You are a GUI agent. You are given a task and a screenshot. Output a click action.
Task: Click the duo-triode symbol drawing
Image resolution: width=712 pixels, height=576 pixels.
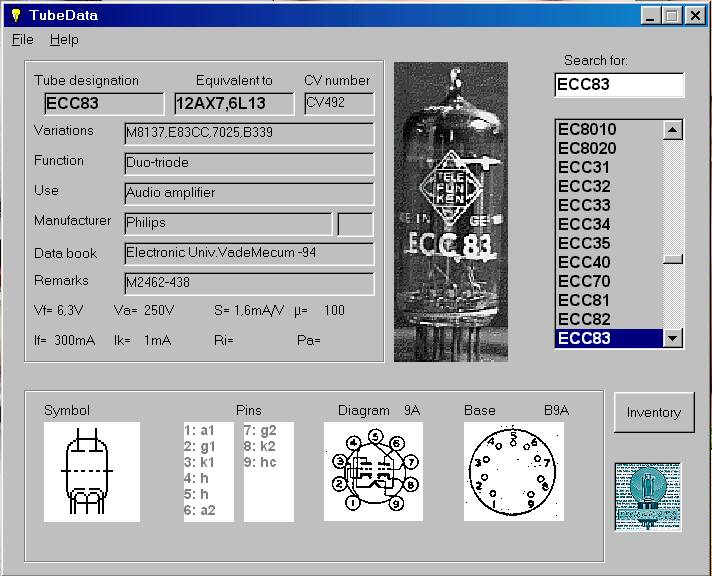(x=92, y=472)
